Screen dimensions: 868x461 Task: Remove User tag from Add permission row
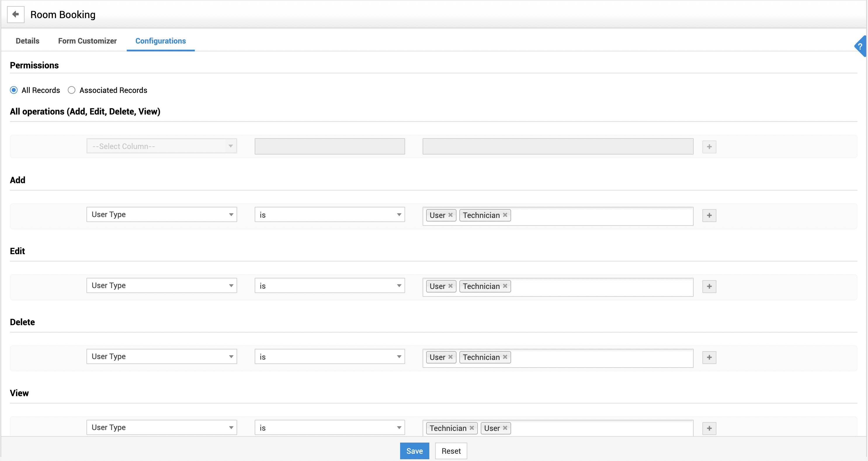point(451,215)
